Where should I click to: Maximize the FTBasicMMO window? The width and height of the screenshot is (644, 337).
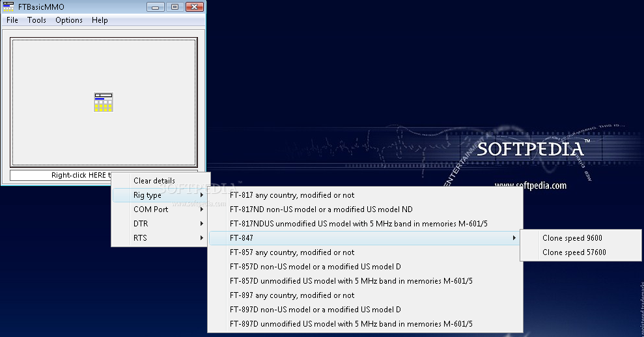tap(175, 7)
